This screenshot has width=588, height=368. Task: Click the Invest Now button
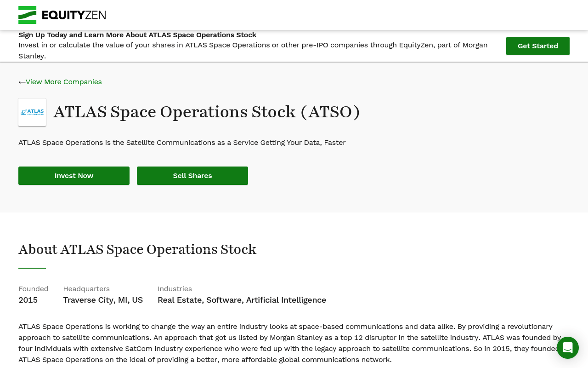[x=74, y=176]
